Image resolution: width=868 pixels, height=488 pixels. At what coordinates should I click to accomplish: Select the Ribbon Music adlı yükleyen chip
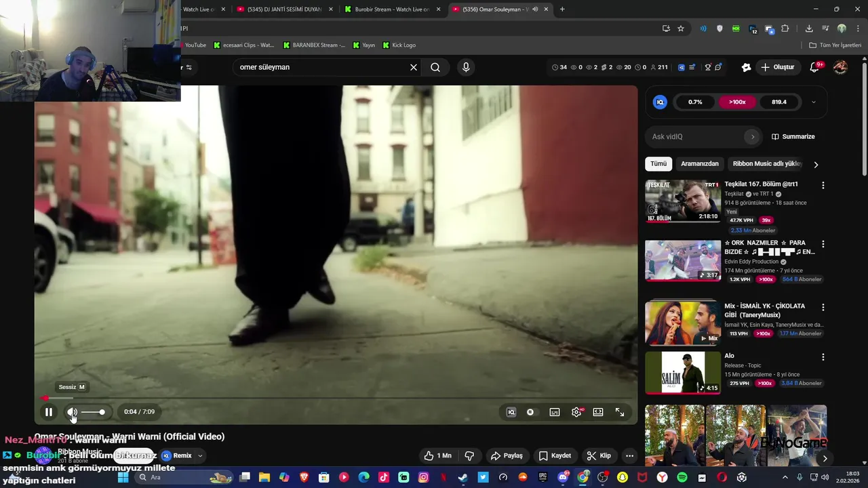coord(767,164)
